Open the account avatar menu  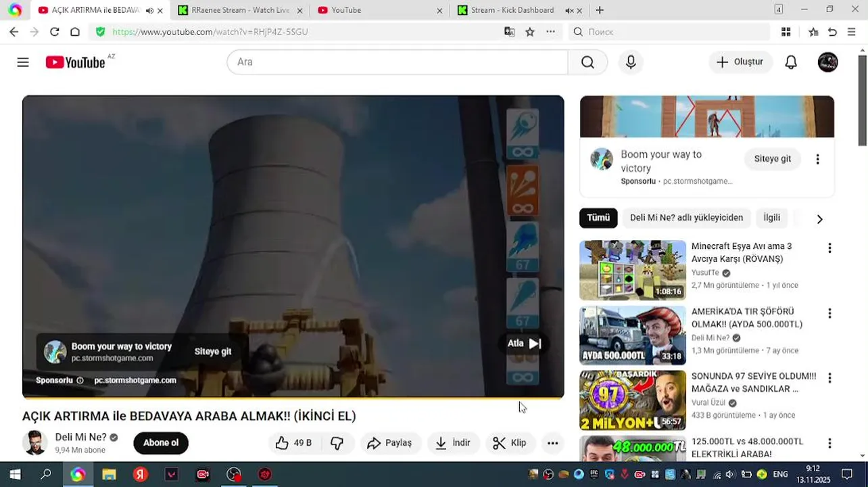coord(827,62)
